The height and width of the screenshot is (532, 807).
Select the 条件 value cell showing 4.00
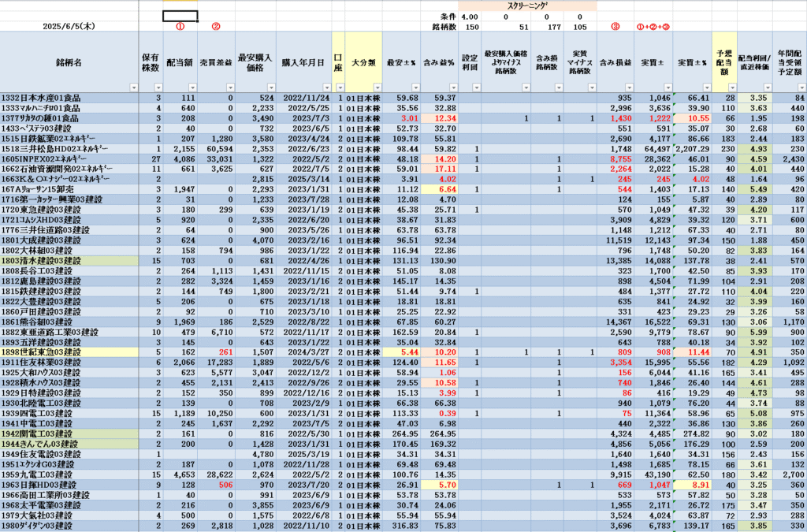coord(470,17)
